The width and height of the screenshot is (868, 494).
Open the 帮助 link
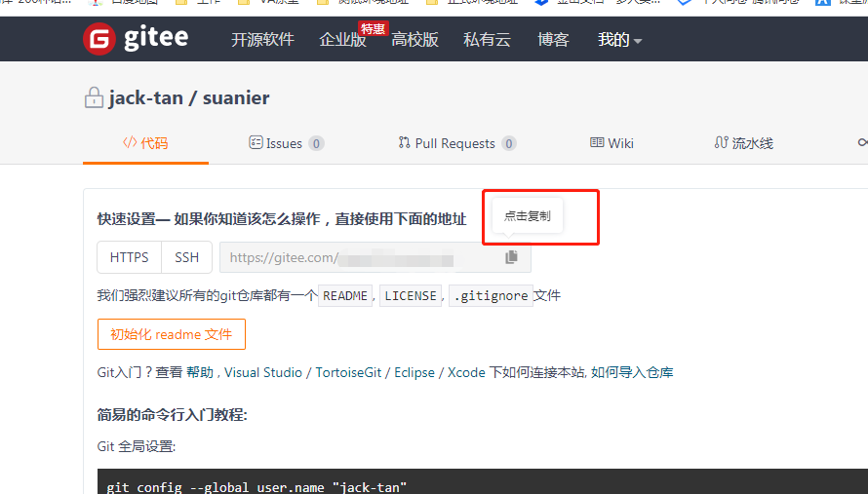(200, 372)
